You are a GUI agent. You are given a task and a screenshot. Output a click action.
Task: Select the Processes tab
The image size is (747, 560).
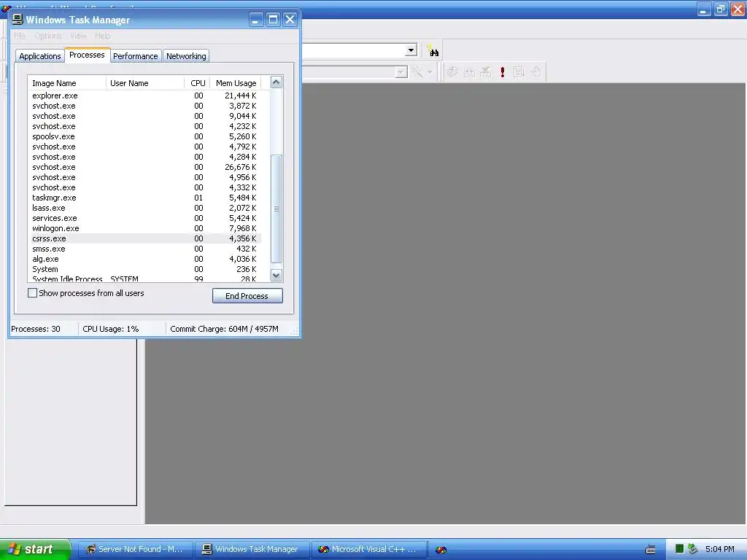[x=87, y=55]
